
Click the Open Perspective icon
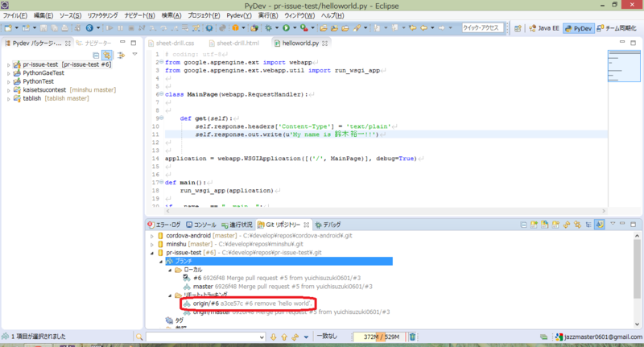(x=518, y=28)
